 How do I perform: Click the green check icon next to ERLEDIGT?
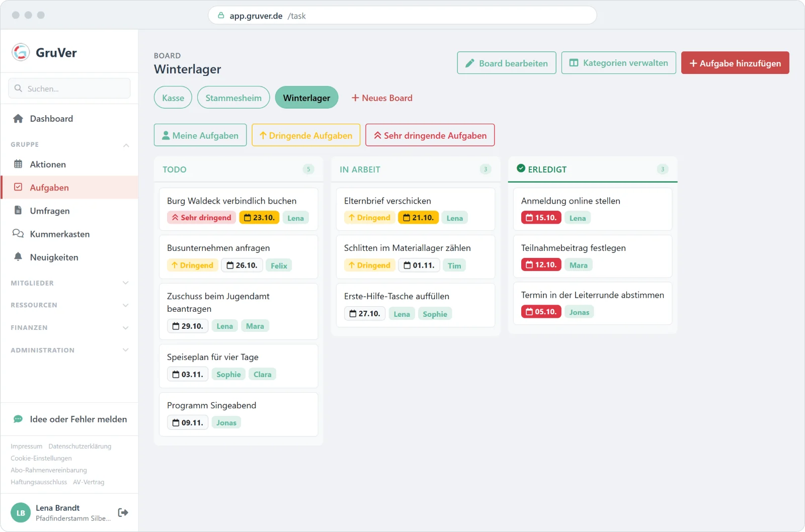[521, 168]
